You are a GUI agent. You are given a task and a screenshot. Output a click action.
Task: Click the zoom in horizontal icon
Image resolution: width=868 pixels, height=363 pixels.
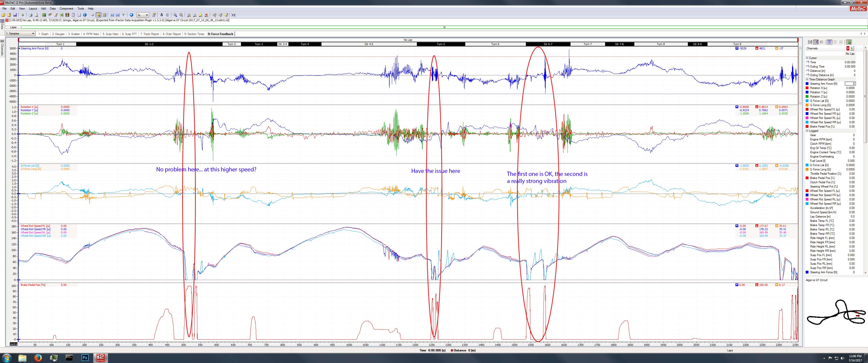coord(189,15)
